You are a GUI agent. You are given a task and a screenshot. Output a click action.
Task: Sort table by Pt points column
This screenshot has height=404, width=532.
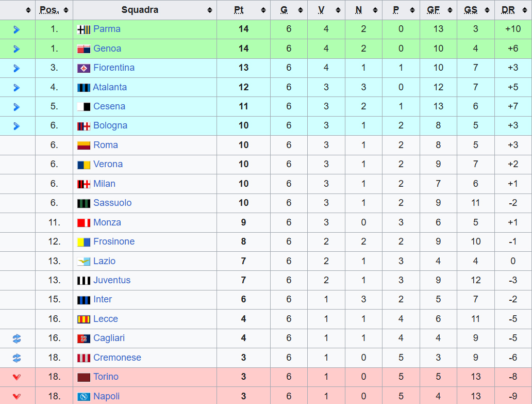(x=243, y=10)
